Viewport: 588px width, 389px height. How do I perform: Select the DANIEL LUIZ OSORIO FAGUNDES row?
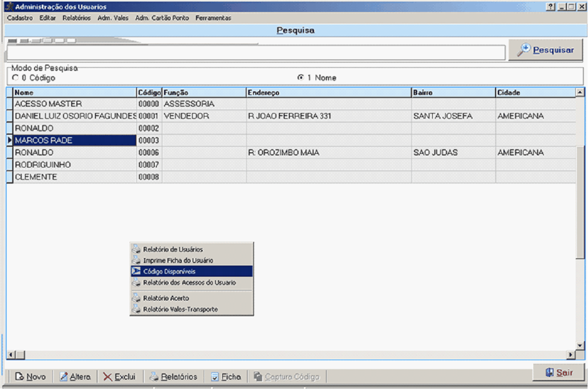(75, 116)
